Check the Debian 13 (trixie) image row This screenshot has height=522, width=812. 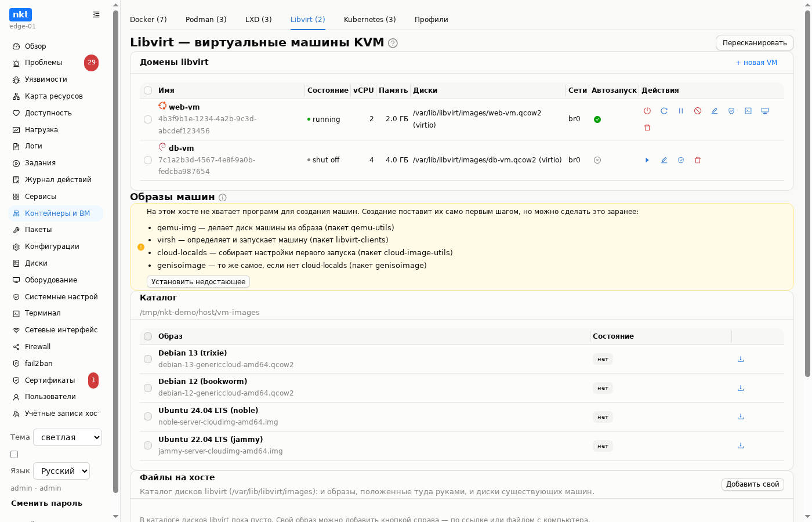(148, 359)
